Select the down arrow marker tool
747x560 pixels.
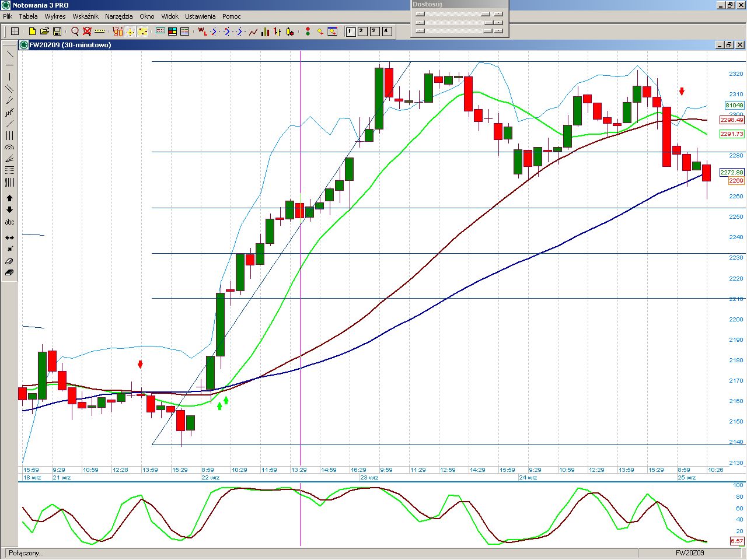(9, 210)
